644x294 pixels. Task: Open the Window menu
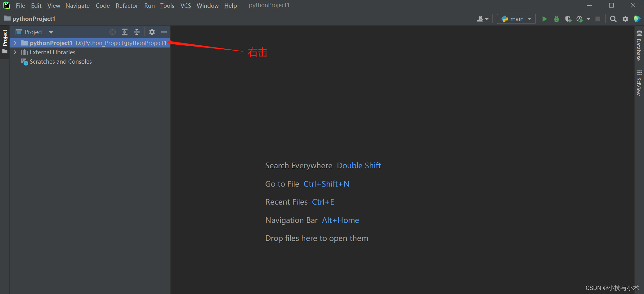click(x=208, y=6)
